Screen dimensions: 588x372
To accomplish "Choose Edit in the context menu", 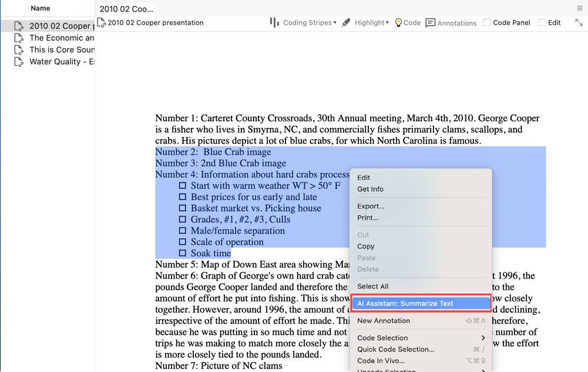I will [x=364, y=178].
